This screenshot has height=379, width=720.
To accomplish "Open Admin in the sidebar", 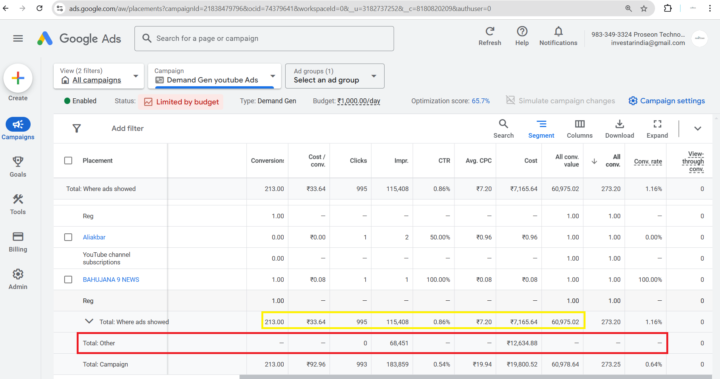I will [18, 279].
